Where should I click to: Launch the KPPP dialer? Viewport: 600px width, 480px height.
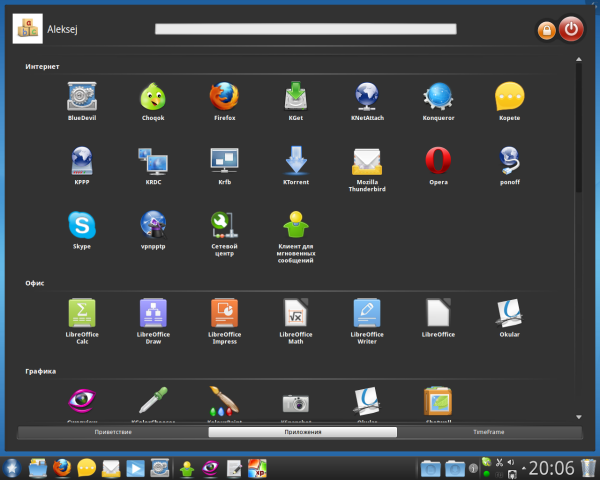click(82, 165)
